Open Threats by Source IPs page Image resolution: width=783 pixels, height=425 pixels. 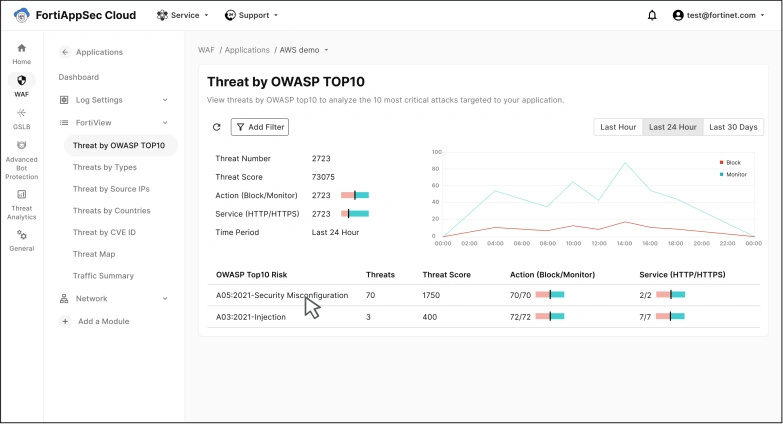coord(111,189)
